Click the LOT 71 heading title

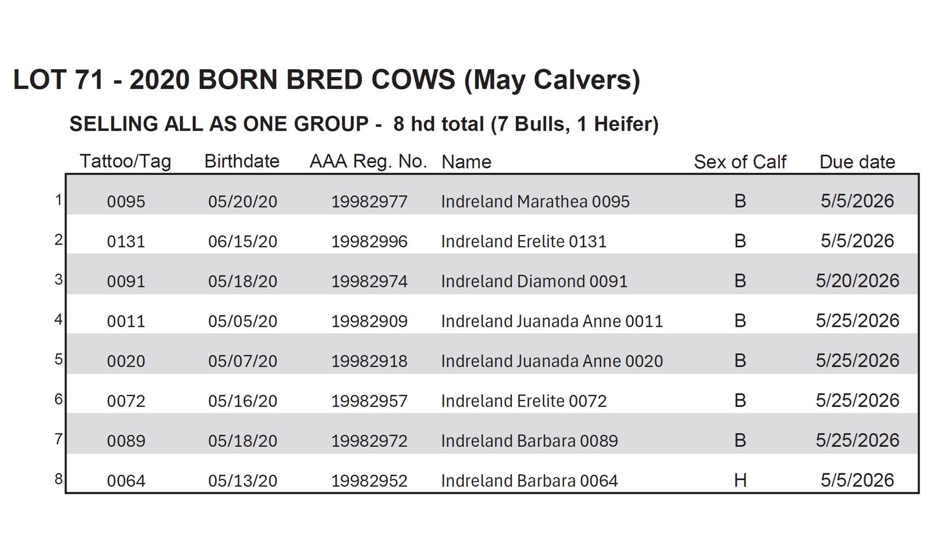pos(327,80)
